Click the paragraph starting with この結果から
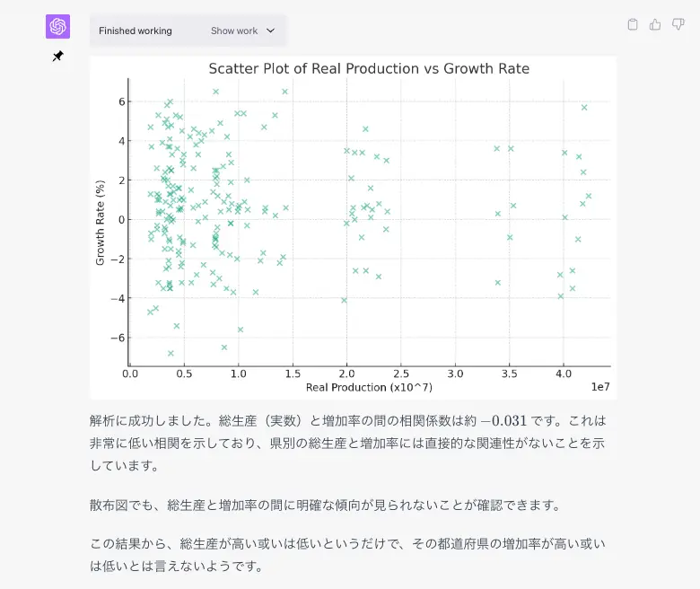The height and width of the screenshot is (589, 700). point(348,555)
